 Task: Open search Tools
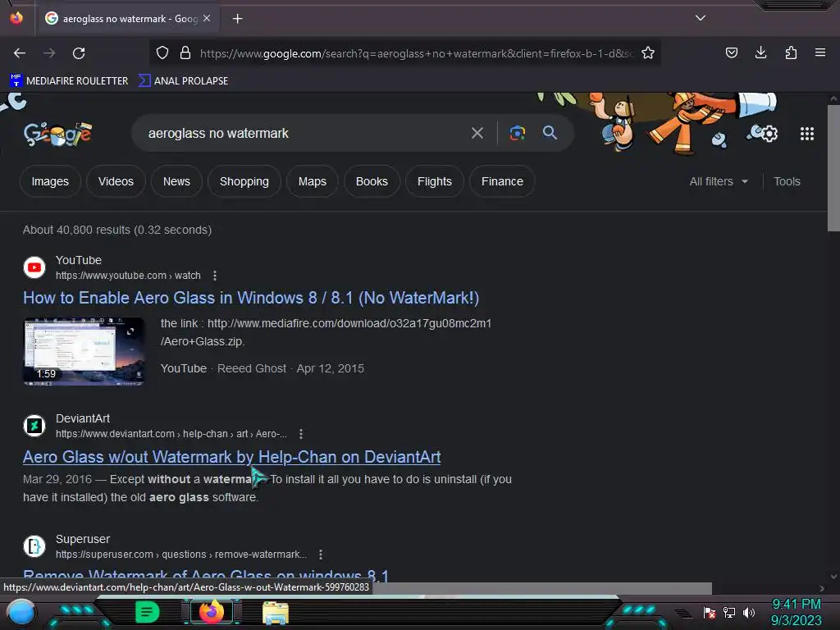(x=787, y=181)
